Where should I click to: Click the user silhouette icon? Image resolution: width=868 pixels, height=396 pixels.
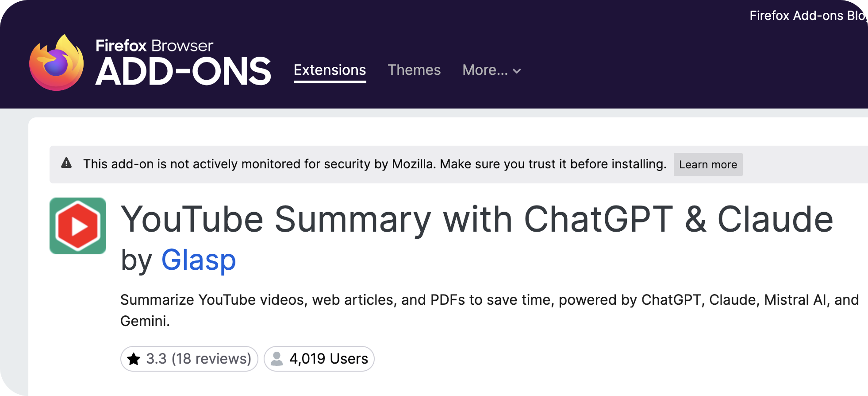click(277, 358)
